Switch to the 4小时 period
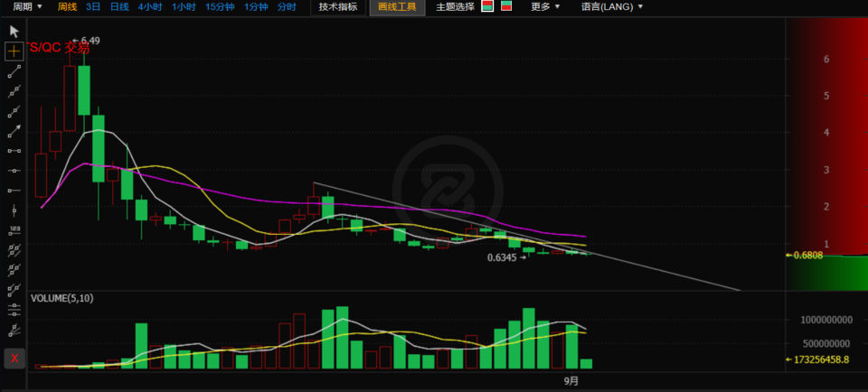This screenshot has width=868, height=392. click(x=149, y=7)
